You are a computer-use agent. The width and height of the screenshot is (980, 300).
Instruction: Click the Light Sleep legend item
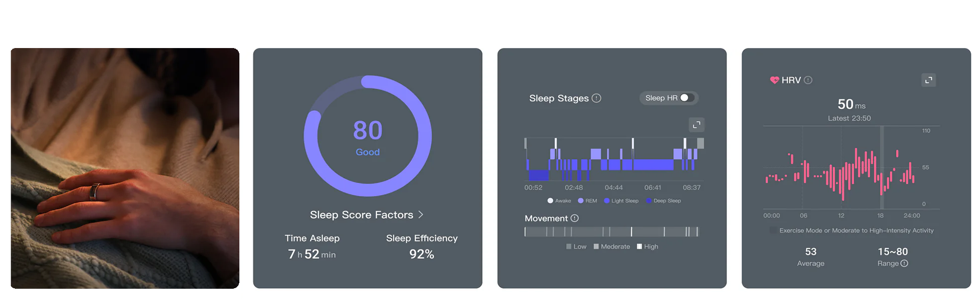[621, 201]
